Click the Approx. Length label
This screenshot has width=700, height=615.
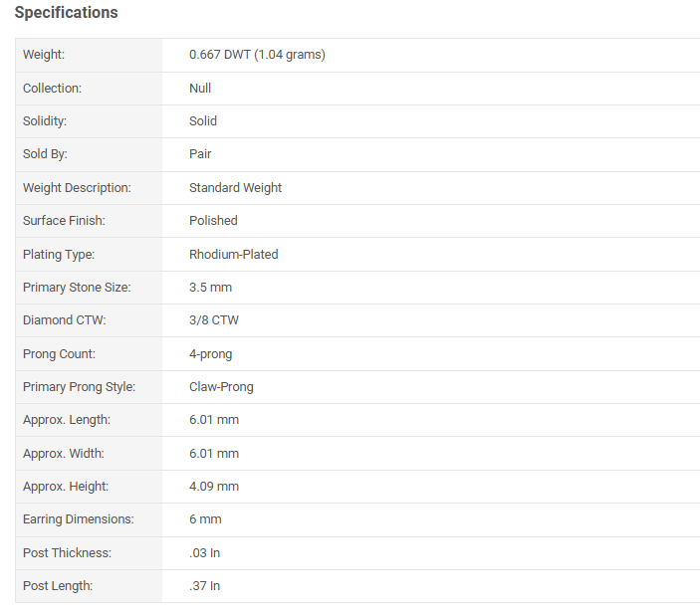point(67,420)
